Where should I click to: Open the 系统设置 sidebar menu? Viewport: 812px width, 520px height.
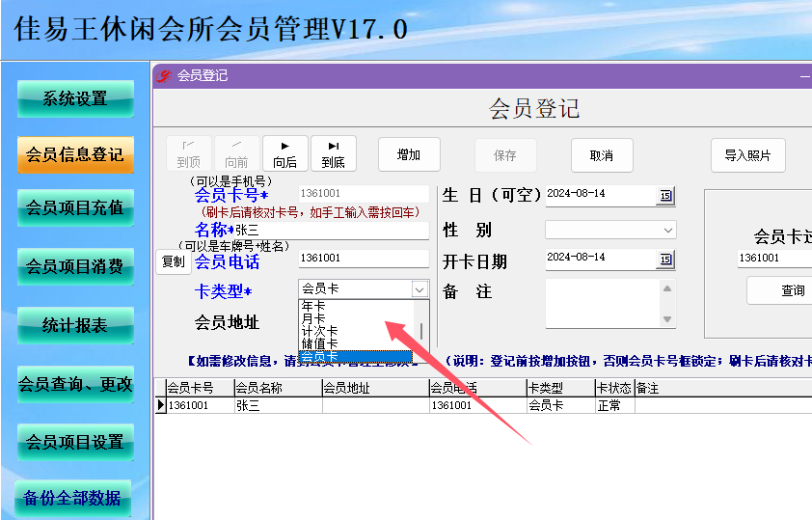point(75,98)
